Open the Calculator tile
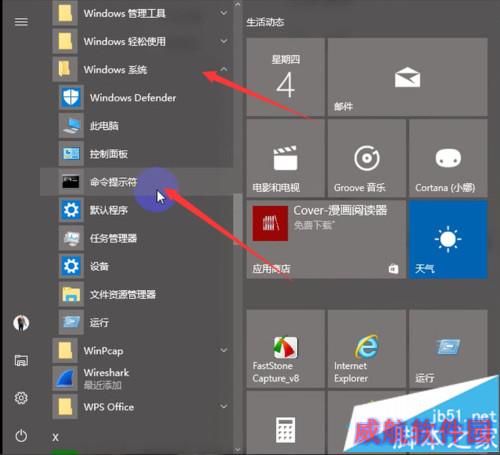 point(286,423)
